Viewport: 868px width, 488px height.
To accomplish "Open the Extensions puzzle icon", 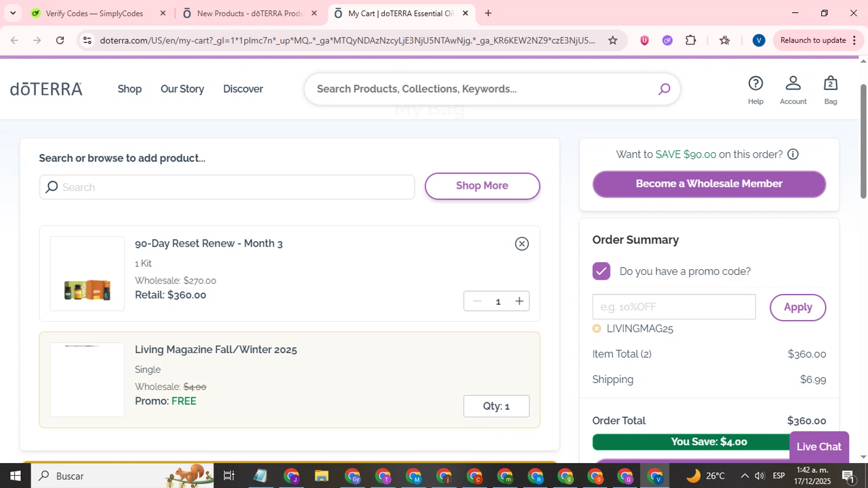I will coord(690,41).
